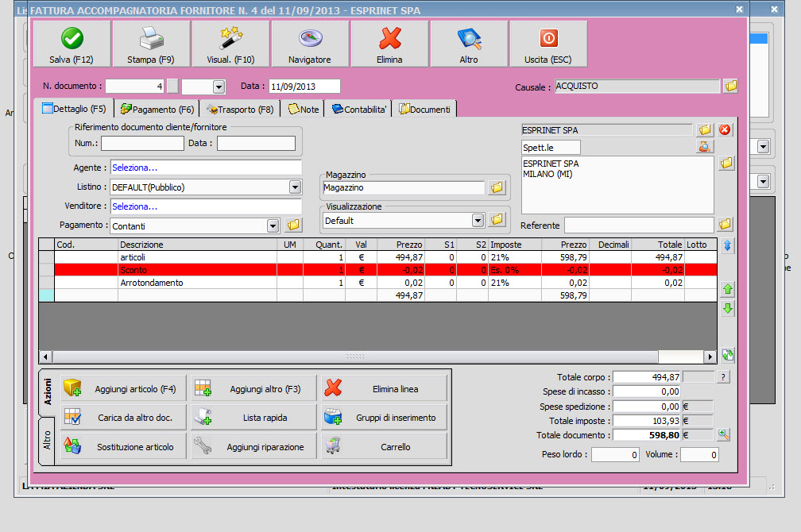Image resolution: width=801 pixels, height=532 pixels.
Task: Click the Referente input field
Action: [639, 226]
